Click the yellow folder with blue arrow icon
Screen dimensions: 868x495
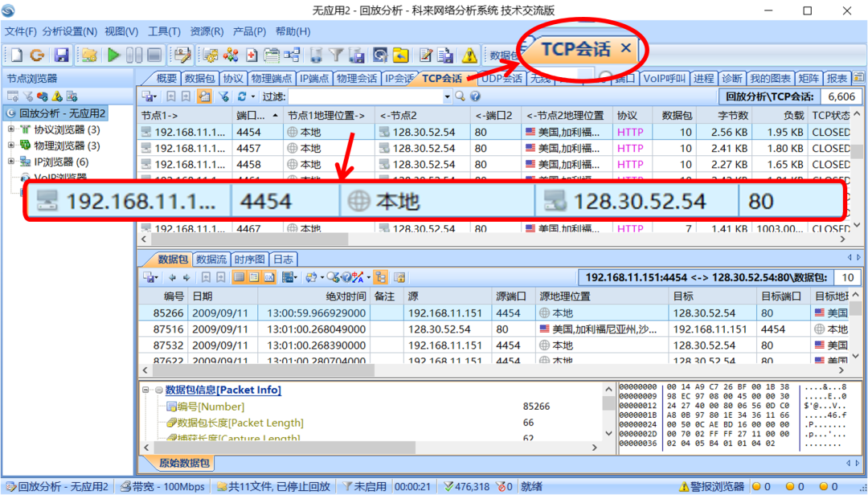point(401,55)
